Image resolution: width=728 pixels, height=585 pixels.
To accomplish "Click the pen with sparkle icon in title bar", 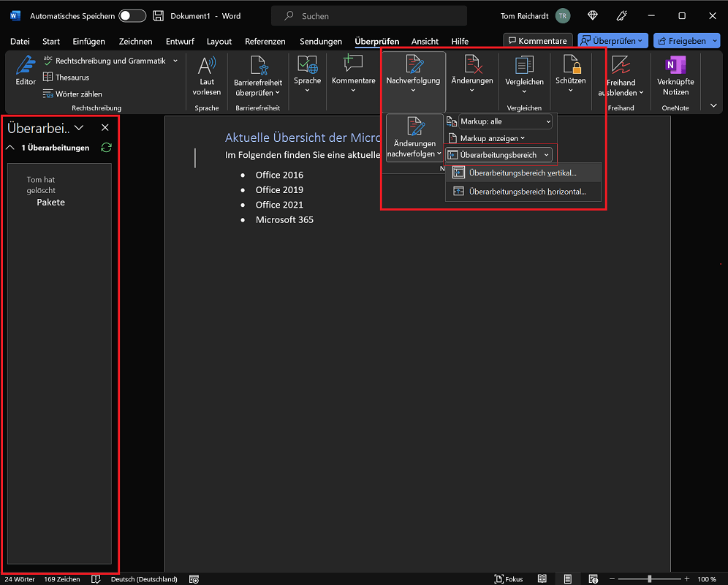I will point(622,16).
